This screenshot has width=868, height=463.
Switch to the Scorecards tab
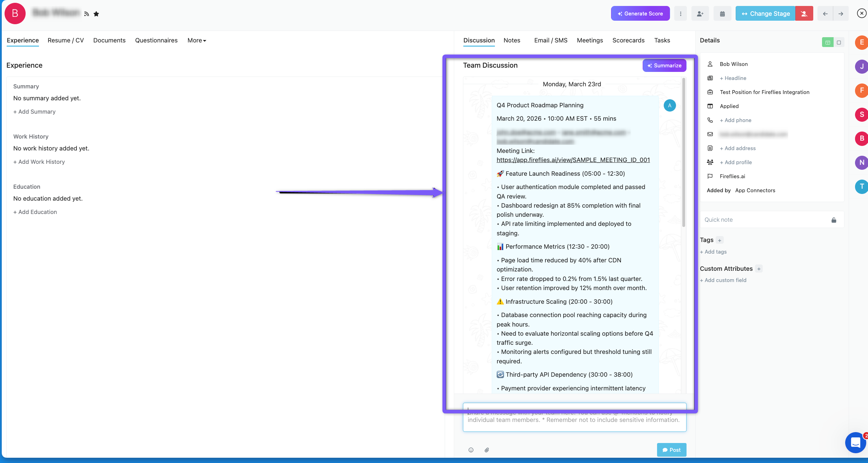click(x=628, y=40)
